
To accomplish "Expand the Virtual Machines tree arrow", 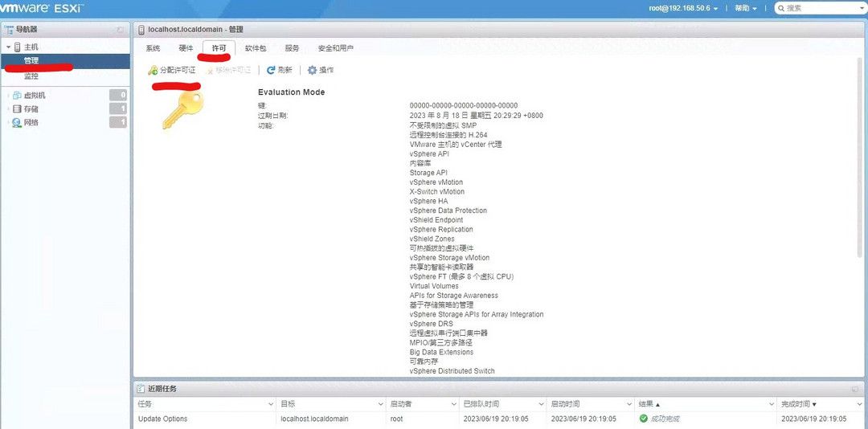I will pos(8,96).
